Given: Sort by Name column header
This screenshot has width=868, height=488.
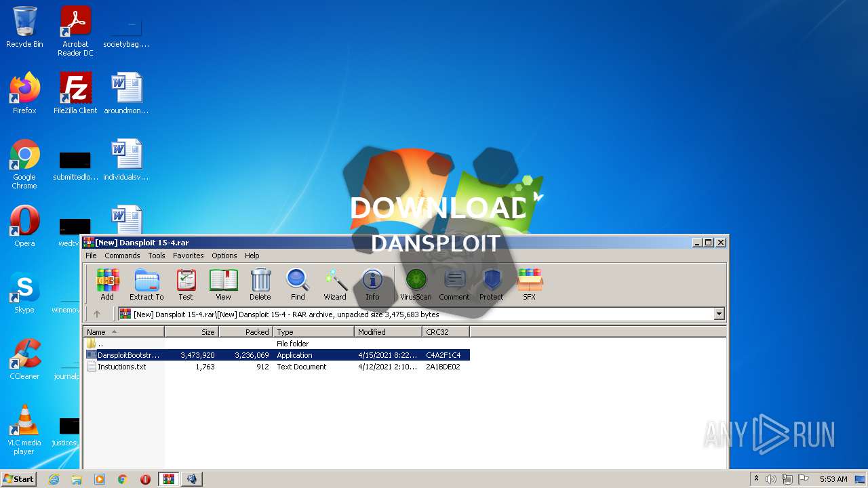Looking at the screenshot, I should click(123, 332).
